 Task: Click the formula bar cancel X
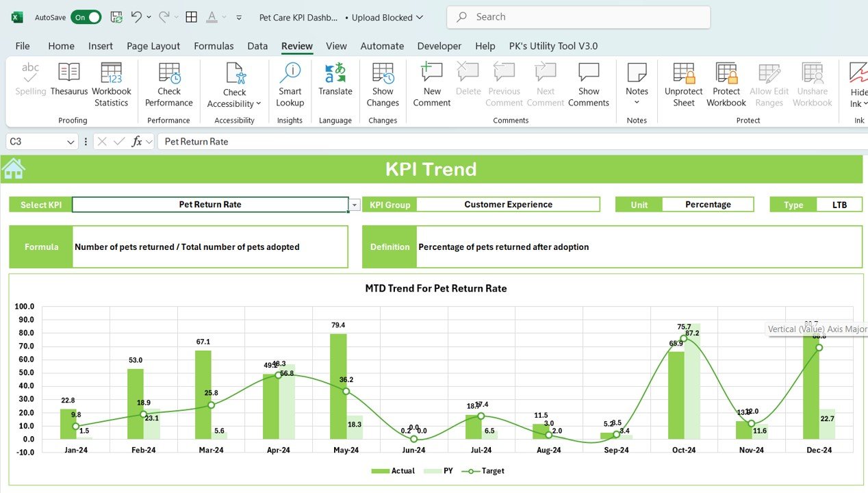102,141
